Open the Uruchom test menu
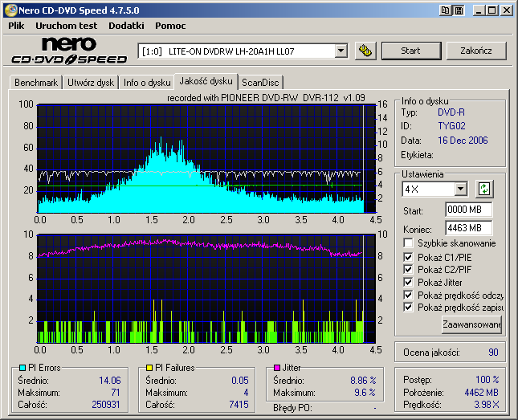Viewport: 518px width, 420px height. click(x=67, y=26)
